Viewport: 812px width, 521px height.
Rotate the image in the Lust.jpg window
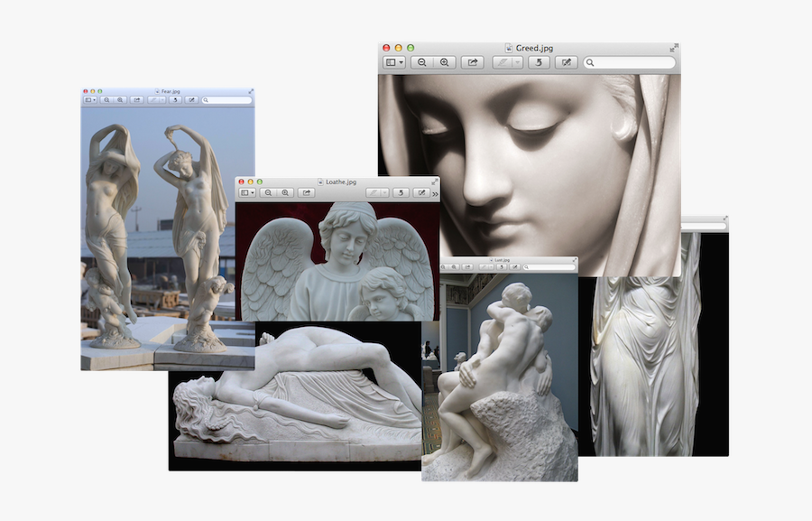tap(502, 267)
